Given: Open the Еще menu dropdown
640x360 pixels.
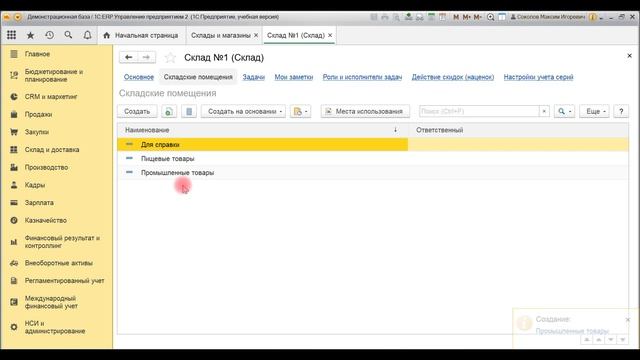Looking at the screenshot, I should click(594, 111).
